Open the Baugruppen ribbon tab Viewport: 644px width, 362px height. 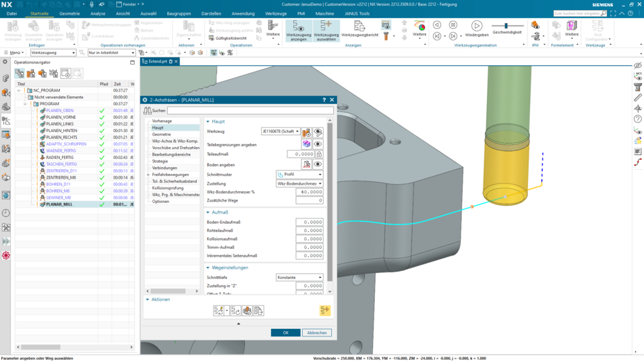pos(179,13)
